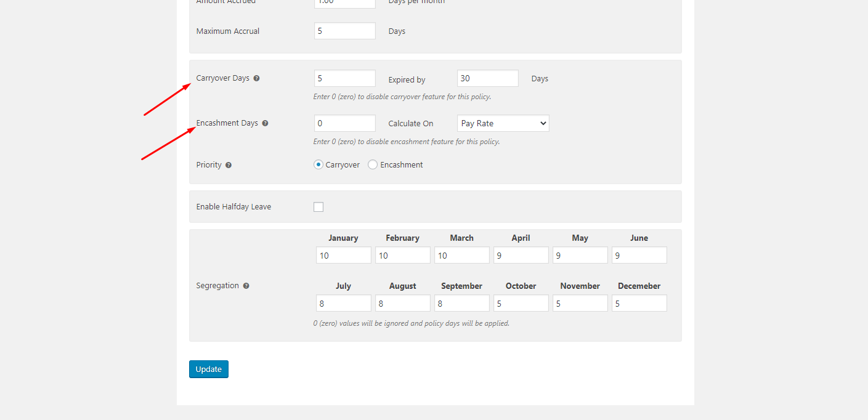Expand the Pay Rate selection menu
This screenshot has width=868, height=420.
[x=503, y=123]
